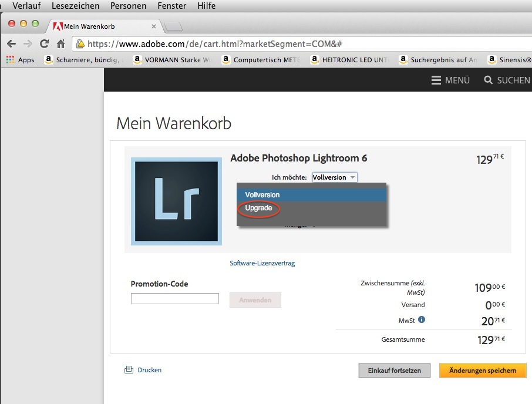Open a new browser tab
Screen dimensions: 532x404
(x=173, y=26)
